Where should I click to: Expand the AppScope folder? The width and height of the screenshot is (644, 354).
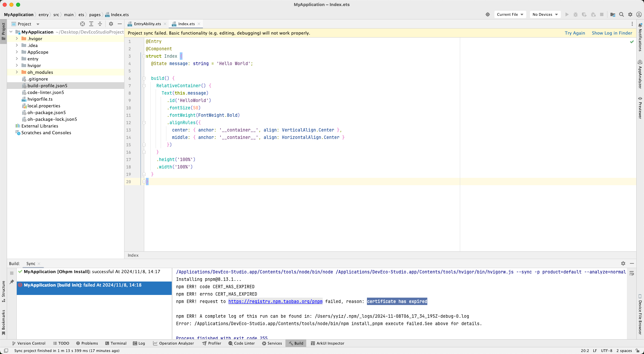17,52
